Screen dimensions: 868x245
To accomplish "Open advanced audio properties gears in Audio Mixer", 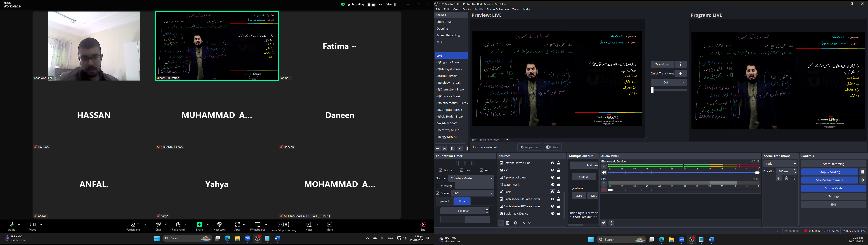I will point(604,223).
